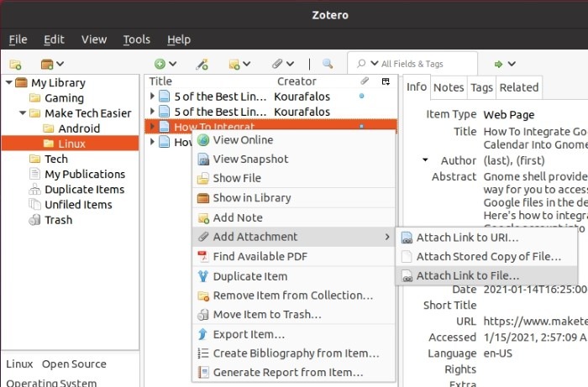Open the search mode dropdown arrow

[374, 63]
